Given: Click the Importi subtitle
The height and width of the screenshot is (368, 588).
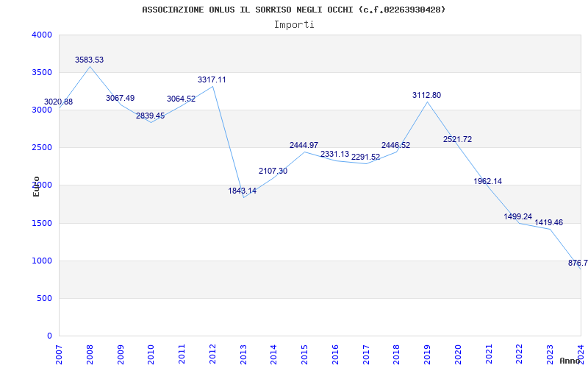Looking at the screenshot, I should tap(294, 25).
